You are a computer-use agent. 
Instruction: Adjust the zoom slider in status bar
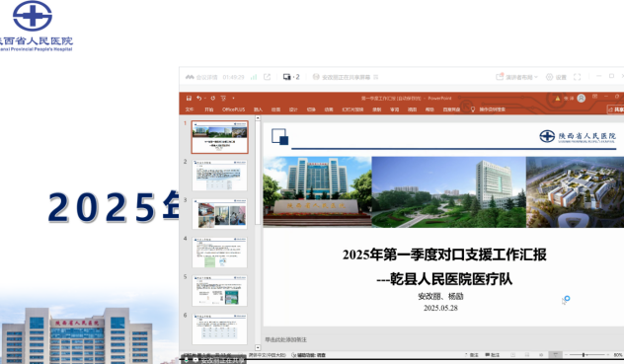click(x=583, y=354)
